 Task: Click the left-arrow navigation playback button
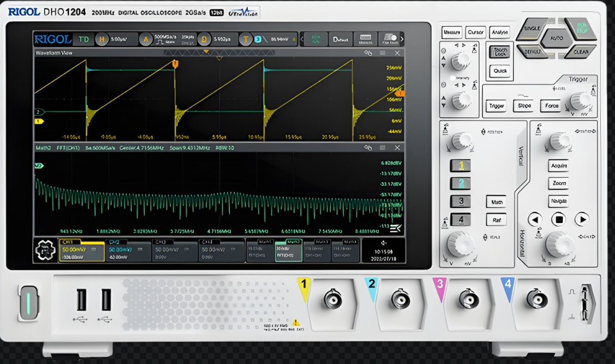coord(535,220)
